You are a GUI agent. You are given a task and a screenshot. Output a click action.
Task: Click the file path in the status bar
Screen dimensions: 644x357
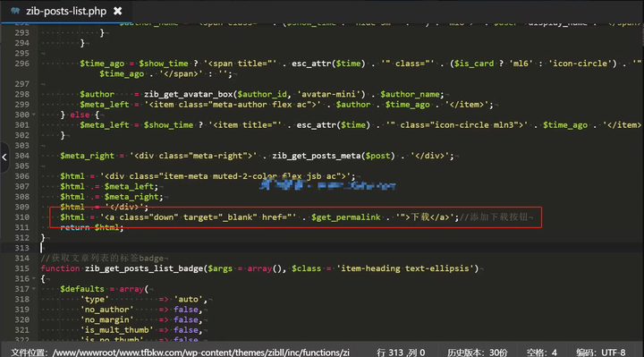[180, 353]
